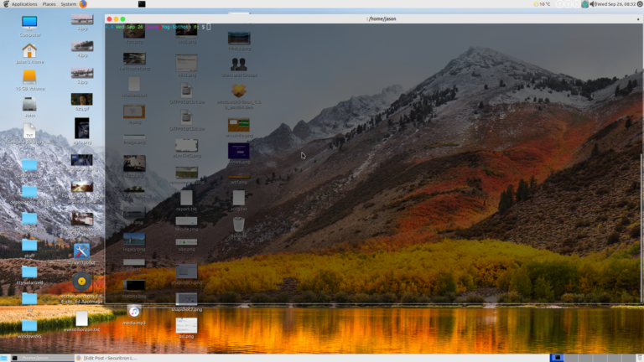Select the John drive icon

click(x=29, y=104)
